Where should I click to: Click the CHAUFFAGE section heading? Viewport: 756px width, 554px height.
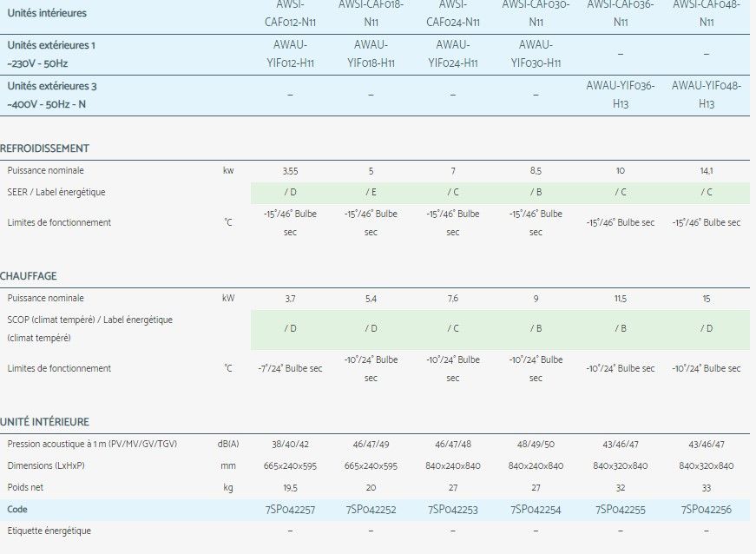(29, 276)
